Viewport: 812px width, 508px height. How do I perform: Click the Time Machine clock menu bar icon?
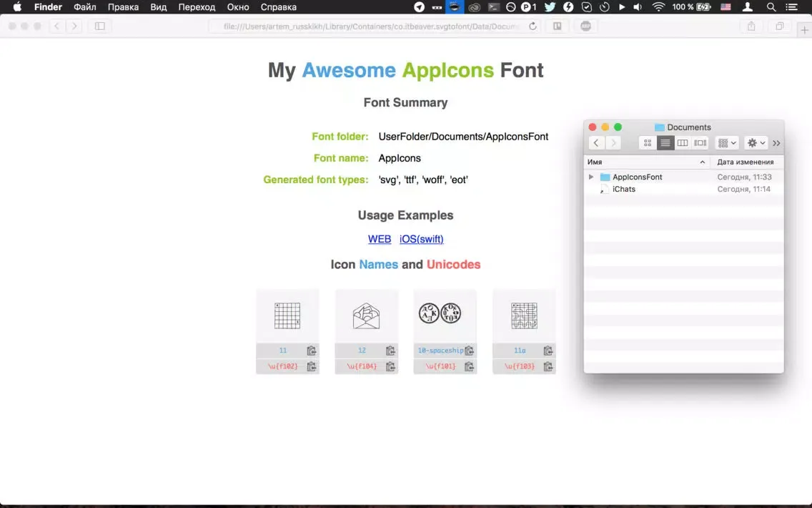click(x=604, y=6)
